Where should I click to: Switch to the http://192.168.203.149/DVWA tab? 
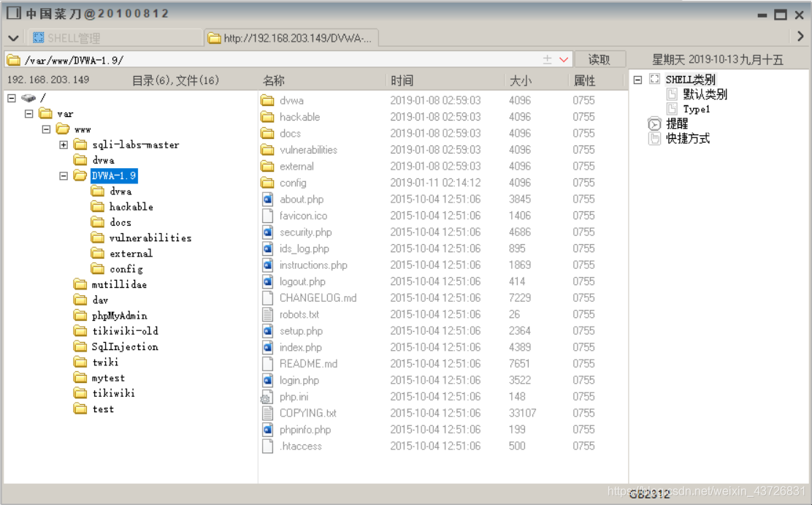[291, 38]
